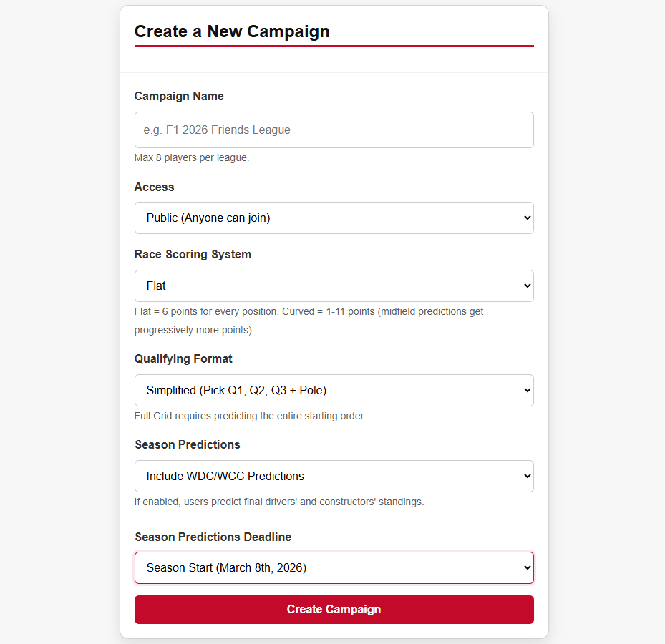The image size is (665, 644).
Task: Expand the Access dropdown chevron
Action: (525, 218)
